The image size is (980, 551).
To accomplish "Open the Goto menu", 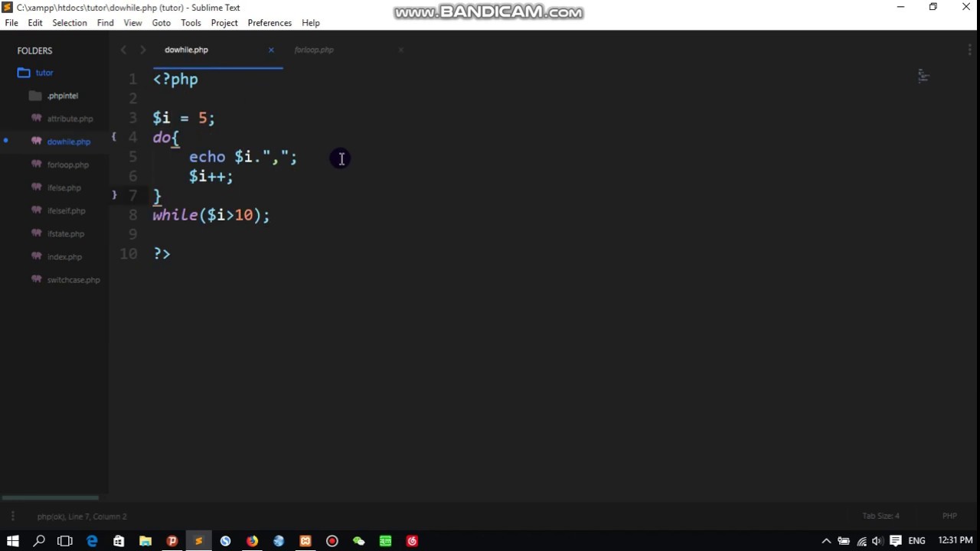I will (161, 23).
